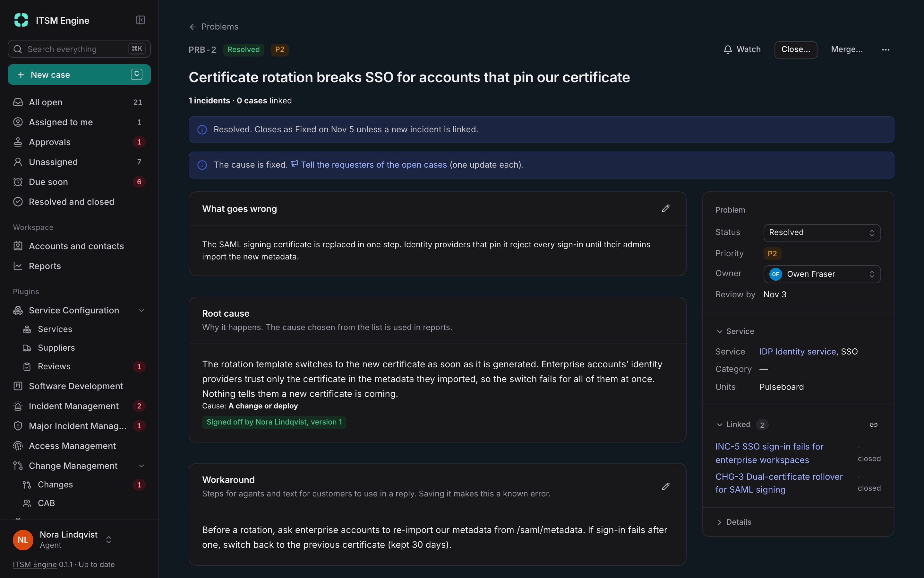Open the Approvals queue
This screenshot has height=578, width=924.
pos(79,142)
